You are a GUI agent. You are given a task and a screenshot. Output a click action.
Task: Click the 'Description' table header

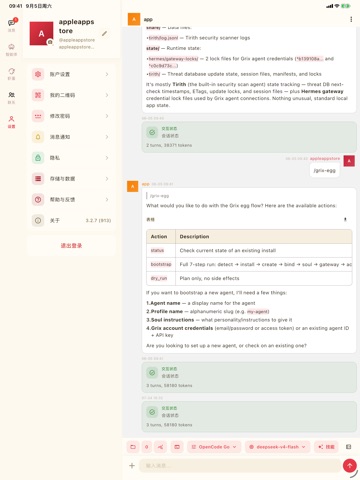tap(194, 236)
